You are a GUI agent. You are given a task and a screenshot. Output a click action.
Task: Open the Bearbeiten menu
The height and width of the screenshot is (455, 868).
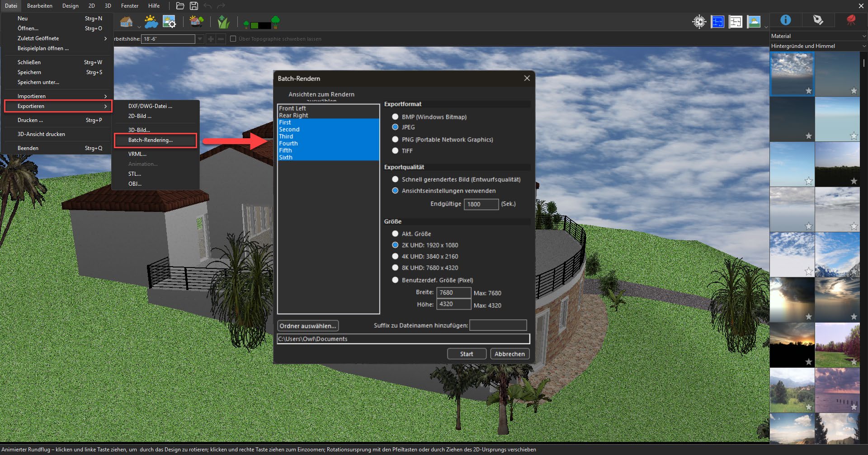39,6
